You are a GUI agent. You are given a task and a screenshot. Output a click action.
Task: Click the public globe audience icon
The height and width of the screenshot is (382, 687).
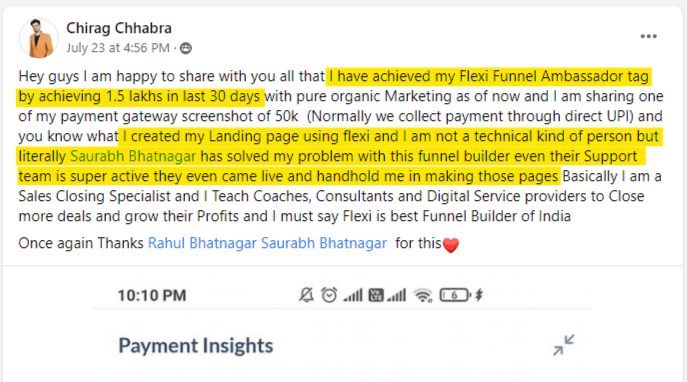coord(186,48)
